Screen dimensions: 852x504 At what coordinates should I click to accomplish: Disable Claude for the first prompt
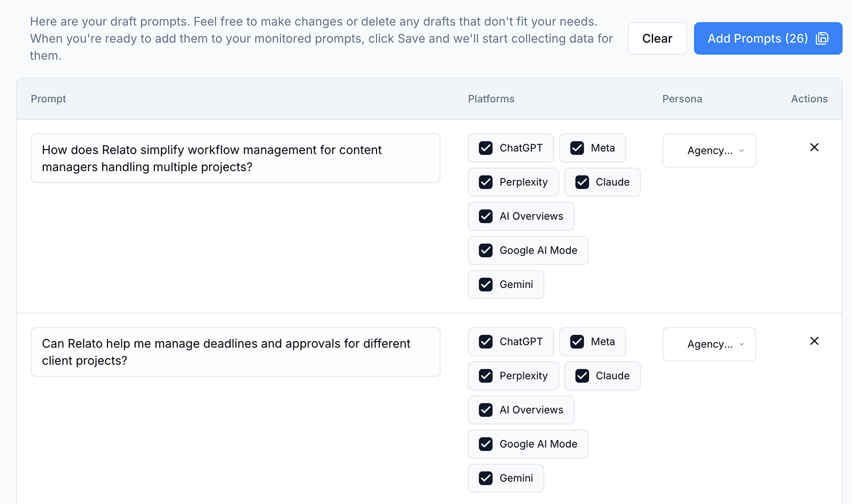point(582,182)
